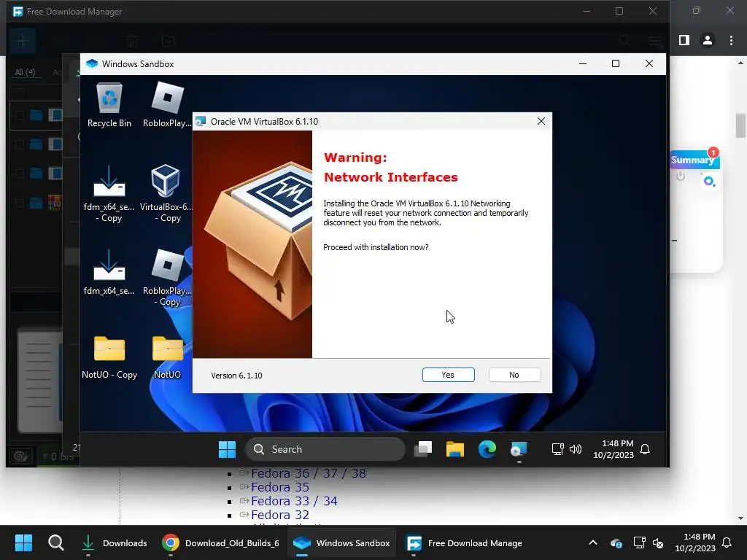
Task: Click Free Download Manager add download plus
Action: [23, 41]
